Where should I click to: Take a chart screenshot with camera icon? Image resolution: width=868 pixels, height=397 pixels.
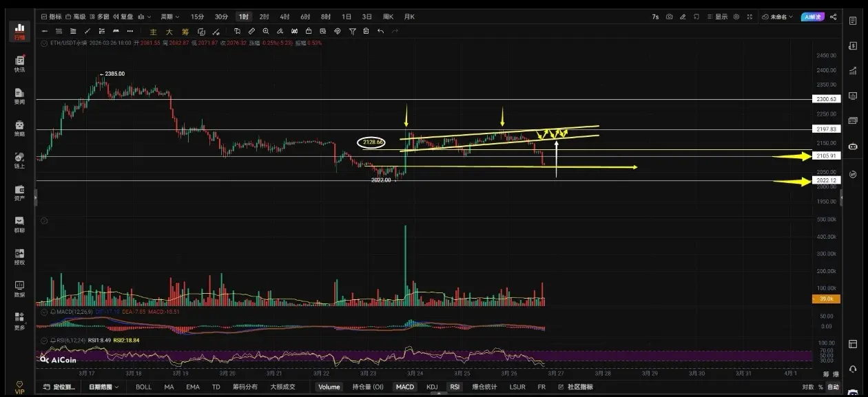coord(669,17)
